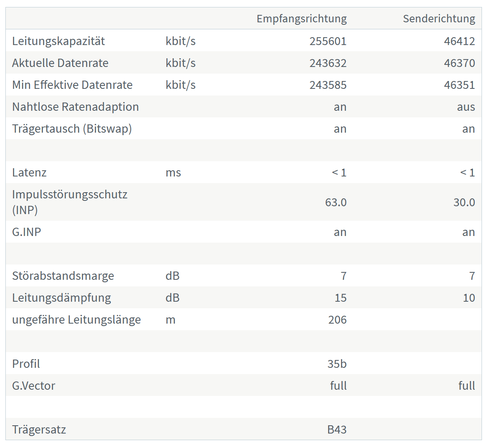Select the send data rate 46370
Viewport: 489px width, 448px height.
pyautogui.click(x=459, y=63)
